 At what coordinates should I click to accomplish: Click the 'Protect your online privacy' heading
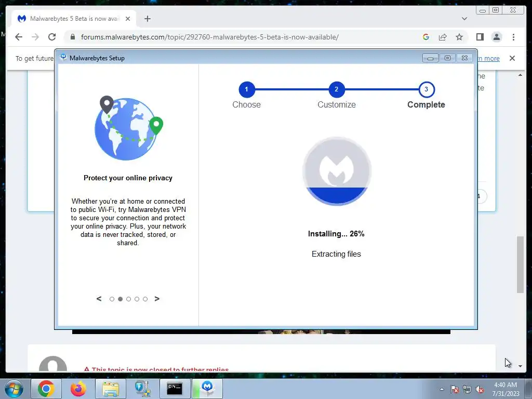click(128, 178)
